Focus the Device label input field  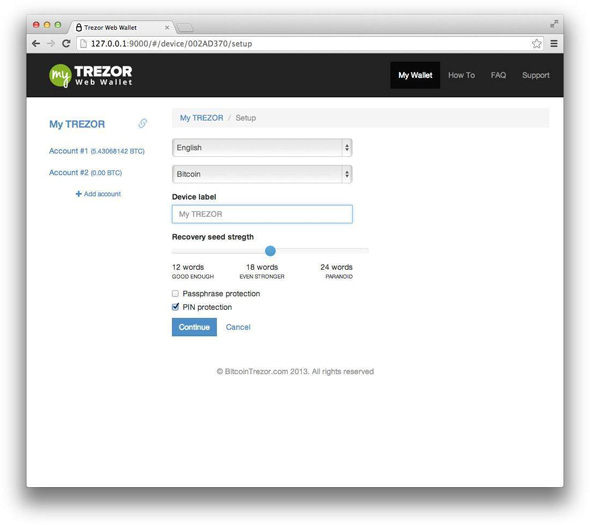pyautogui.click(x=262, y=214)
